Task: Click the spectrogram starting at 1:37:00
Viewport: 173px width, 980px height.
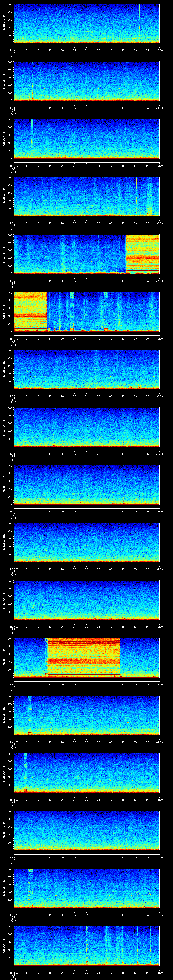Action: point(86,485)
